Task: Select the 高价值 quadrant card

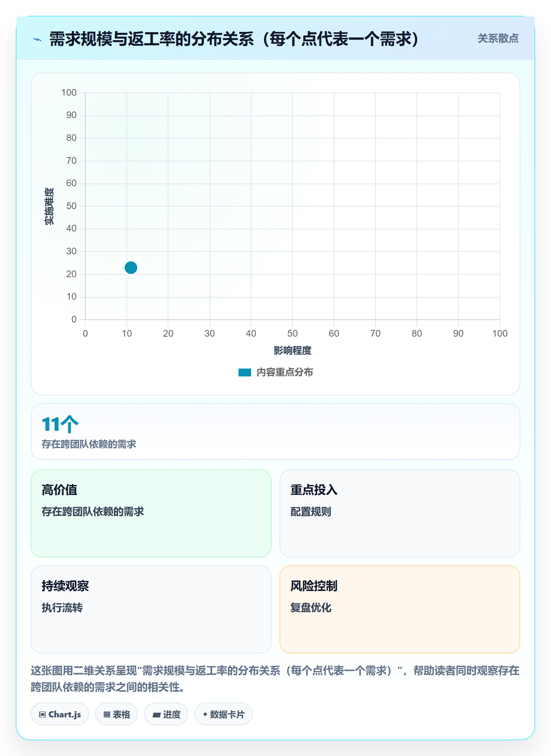Action: click(x=151, y=513)
